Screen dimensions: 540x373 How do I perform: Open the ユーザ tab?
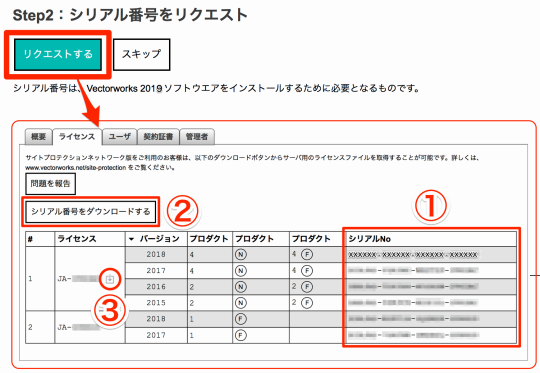pyautogui.click(x=120, y=137)
